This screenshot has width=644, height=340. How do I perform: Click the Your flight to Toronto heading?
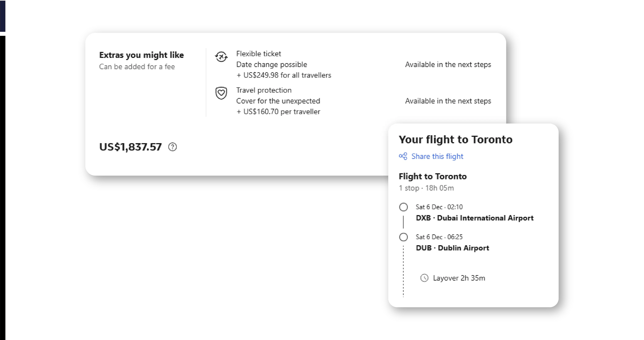456,140
